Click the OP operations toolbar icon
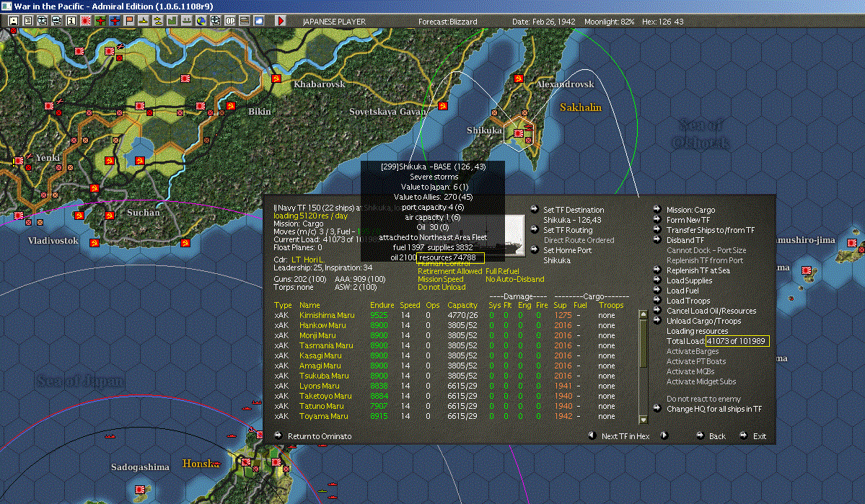Viewport: 865px width, 504px height. [x=230, y=21]
